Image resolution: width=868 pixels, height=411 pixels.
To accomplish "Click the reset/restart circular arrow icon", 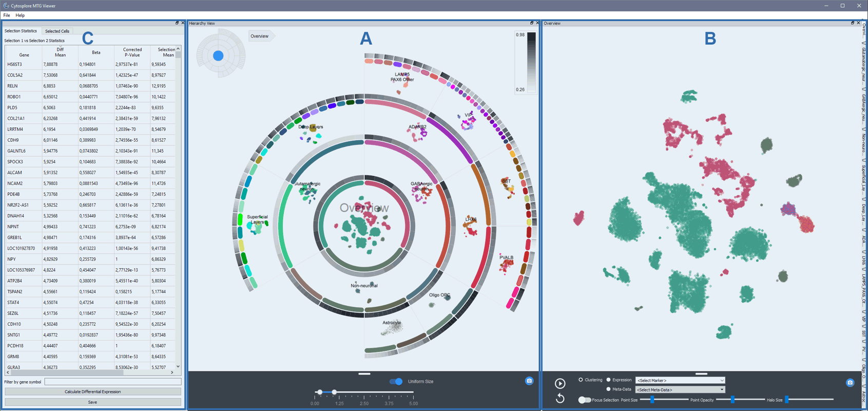I will click(x=560, y=398).
